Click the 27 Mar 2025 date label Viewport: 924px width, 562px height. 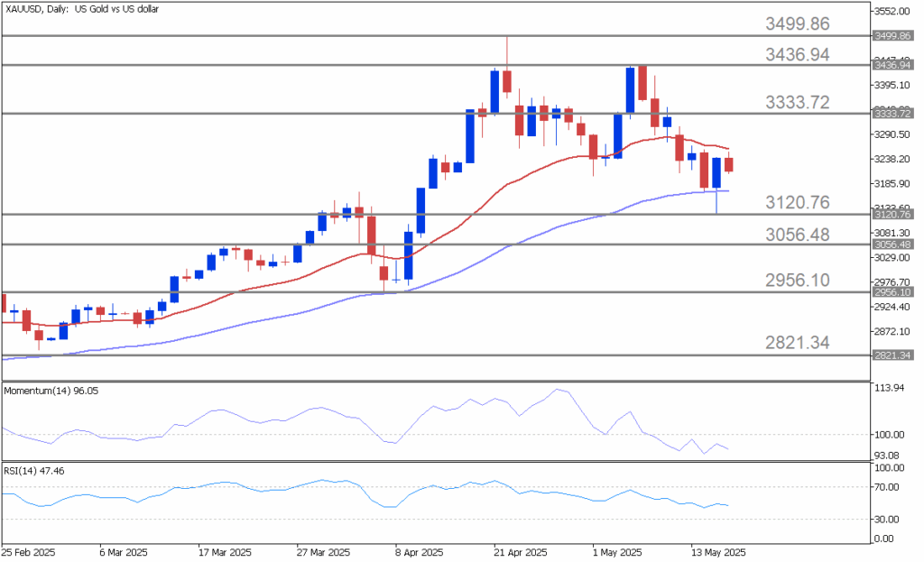323,553
